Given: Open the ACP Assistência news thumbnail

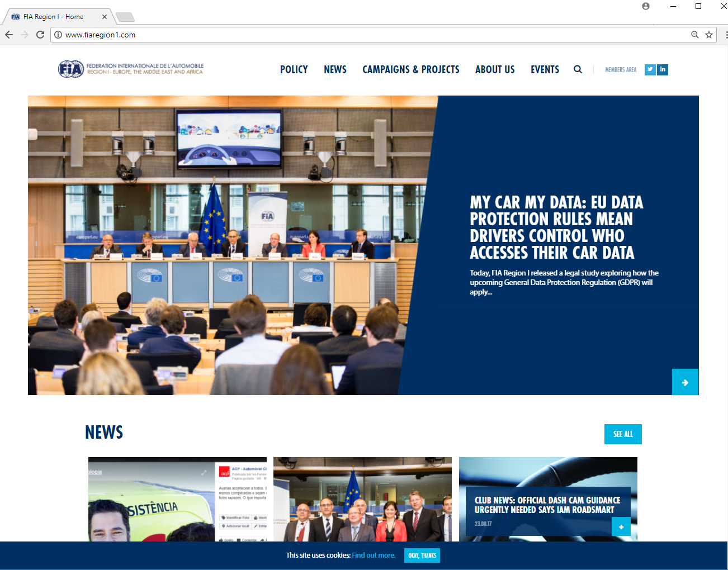Looking at the screenshot, I should 177,499.
